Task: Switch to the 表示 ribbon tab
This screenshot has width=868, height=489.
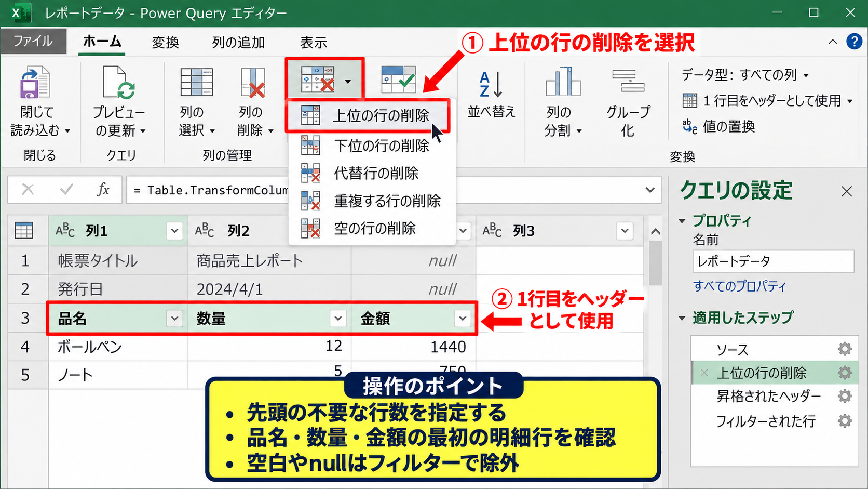Action: (314, 43)
